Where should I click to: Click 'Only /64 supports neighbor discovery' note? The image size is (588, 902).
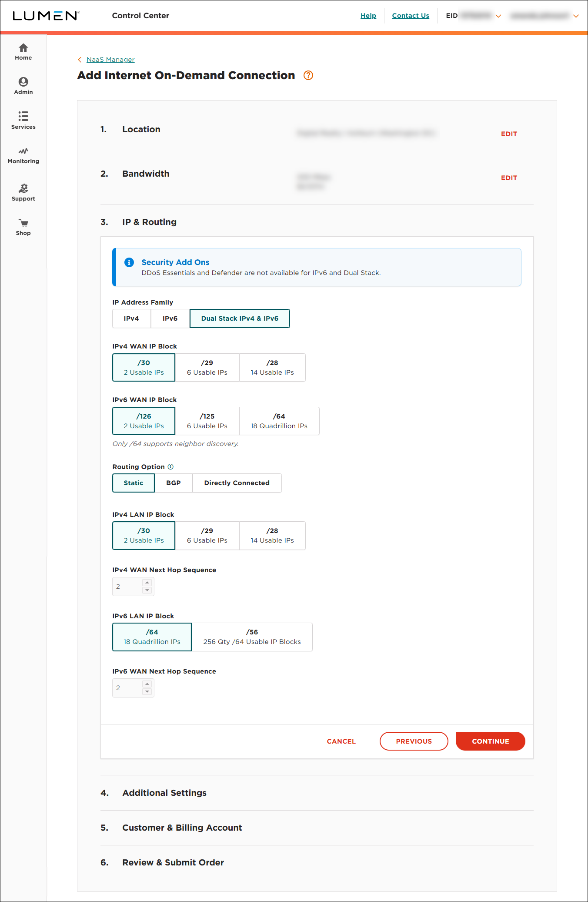tap(176, 444)
